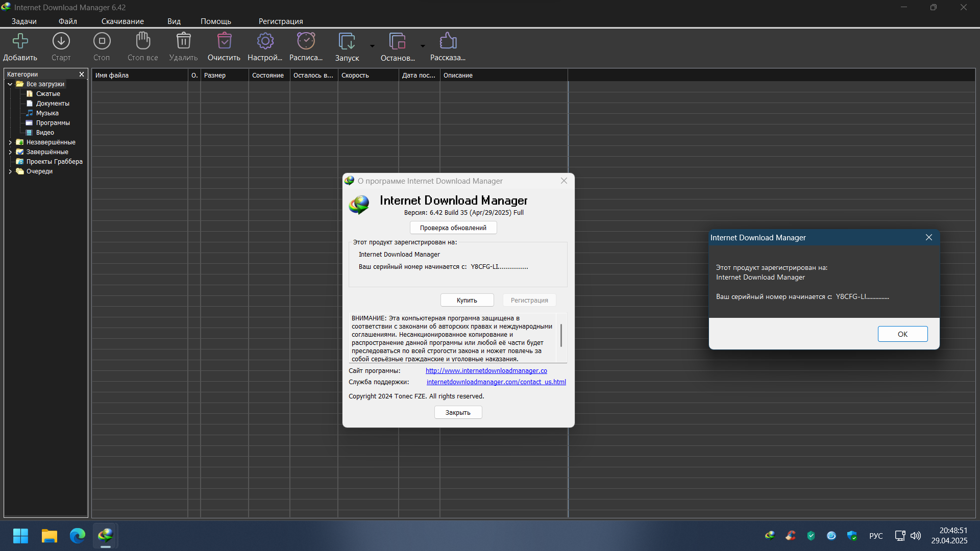
Task: Click the Проверка обновлений button
Action: (453, 228)
